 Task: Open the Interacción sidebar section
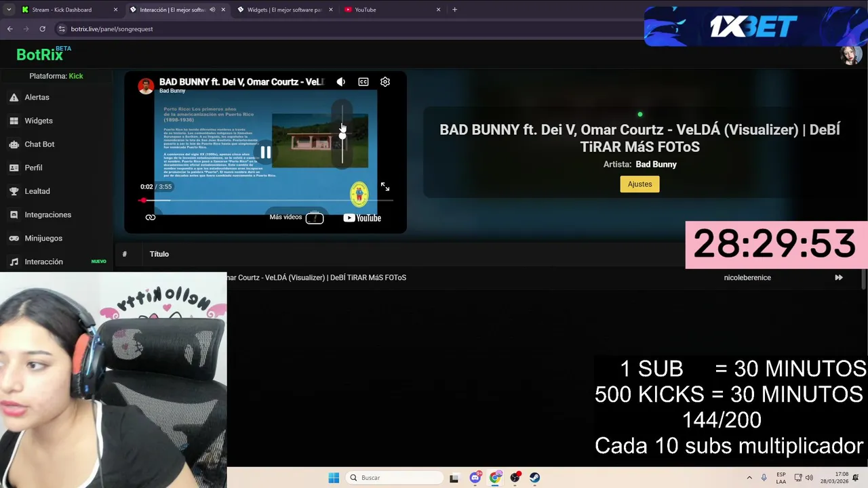[43, 262]
